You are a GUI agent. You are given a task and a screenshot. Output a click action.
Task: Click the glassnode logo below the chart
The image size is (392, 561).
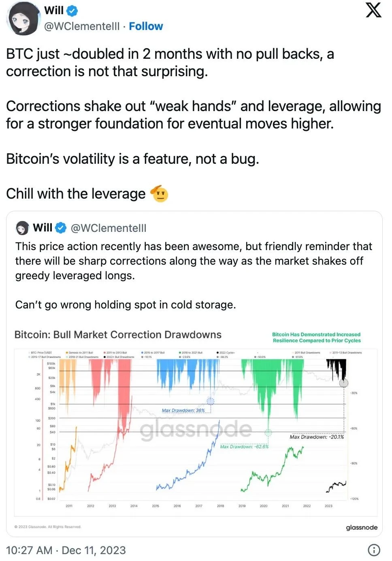[x=361, y=527]
